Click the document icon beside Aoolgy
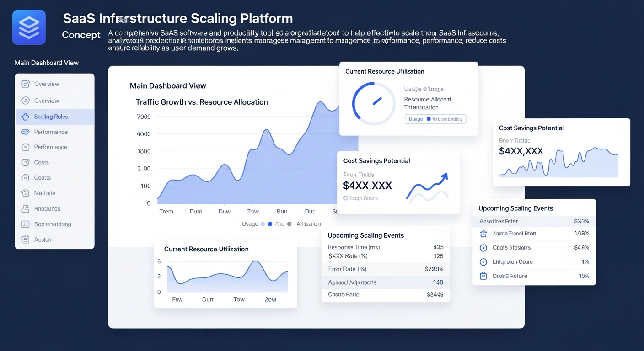The image size is (644, 351). 26,239
